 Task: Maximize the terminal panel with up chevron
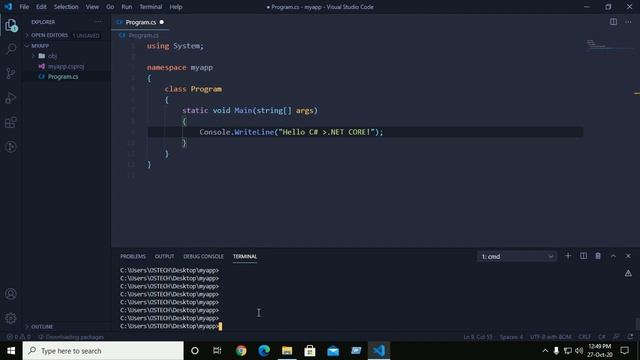[613, 256]
